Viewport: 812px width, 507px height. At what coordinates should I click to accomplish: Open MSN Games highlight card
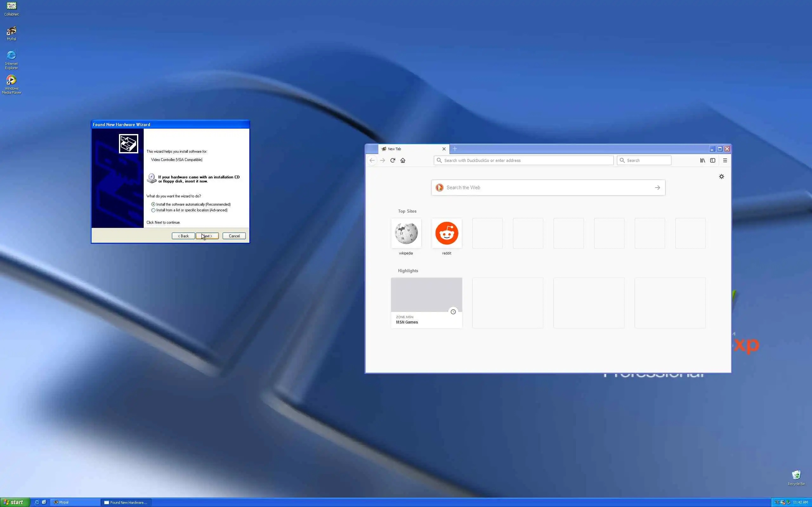[426, 302]
